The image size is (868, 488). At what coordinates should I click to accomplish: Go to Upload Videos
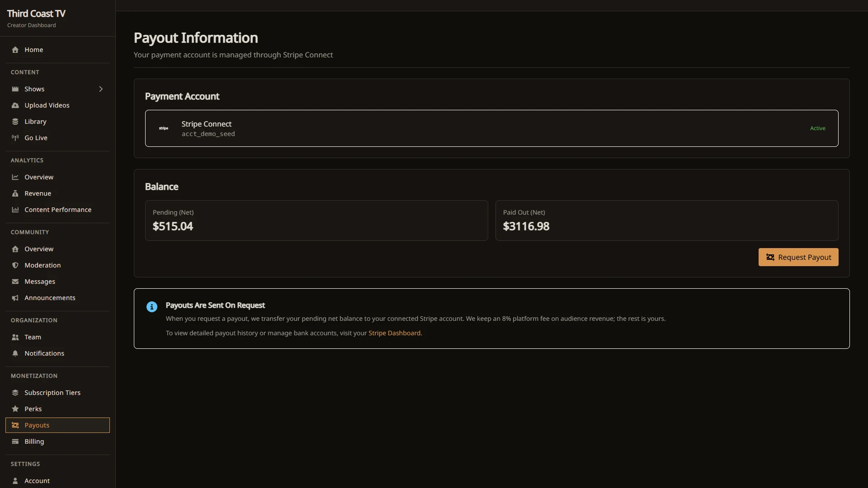[x=57, y=105]
